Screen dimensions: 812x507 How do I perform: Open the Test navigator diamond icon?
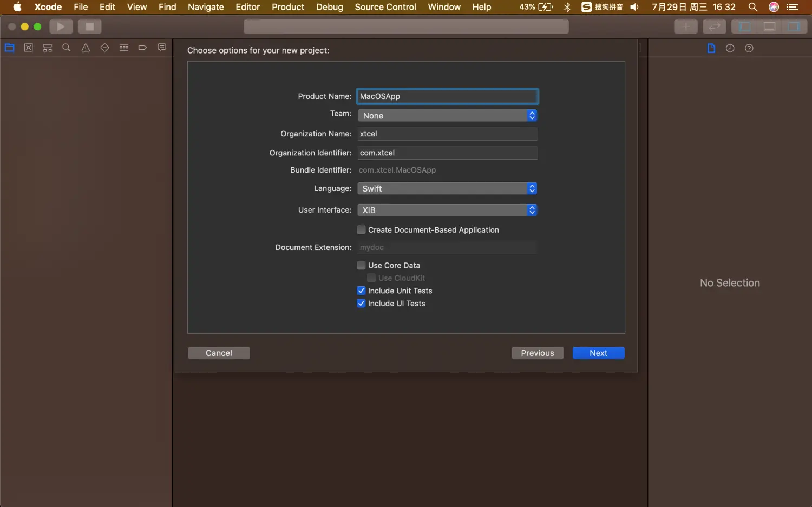click(x=105, y=48)
